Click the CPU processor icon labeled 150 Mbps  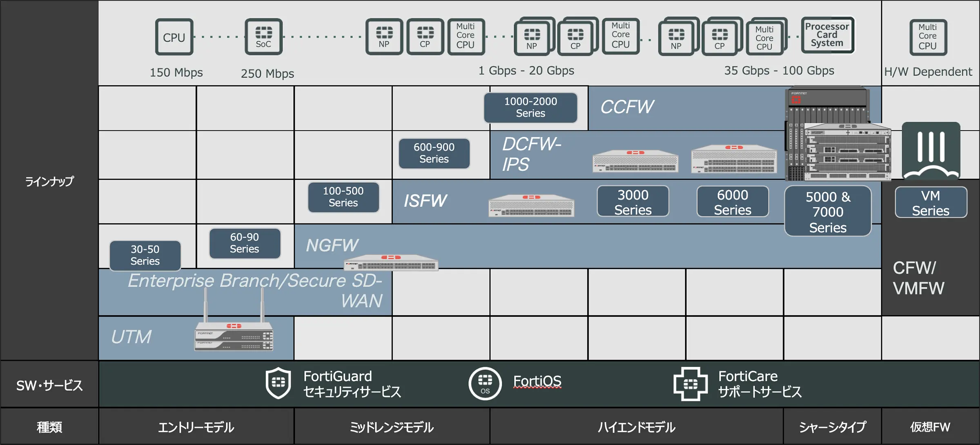(x=174, y=37)
